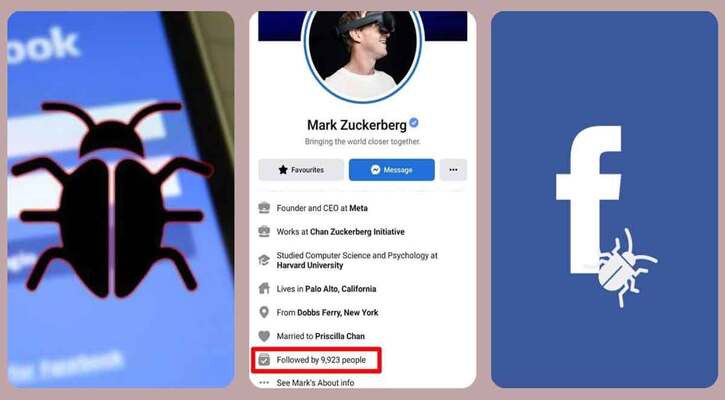The width and height of the screenshot is (725, 400).
Task: Click the Mark Zuckerberg profile picture
Action: [362, 54]
